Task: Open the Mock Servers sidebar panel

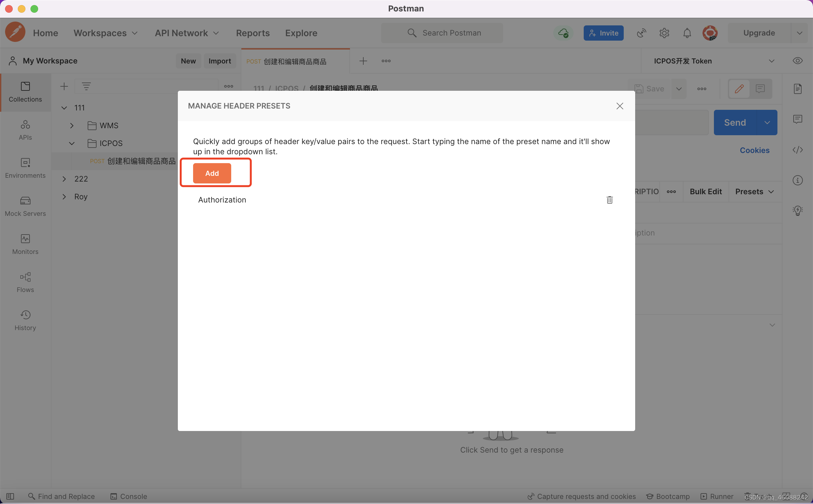Action: click(x=25, y=206)
